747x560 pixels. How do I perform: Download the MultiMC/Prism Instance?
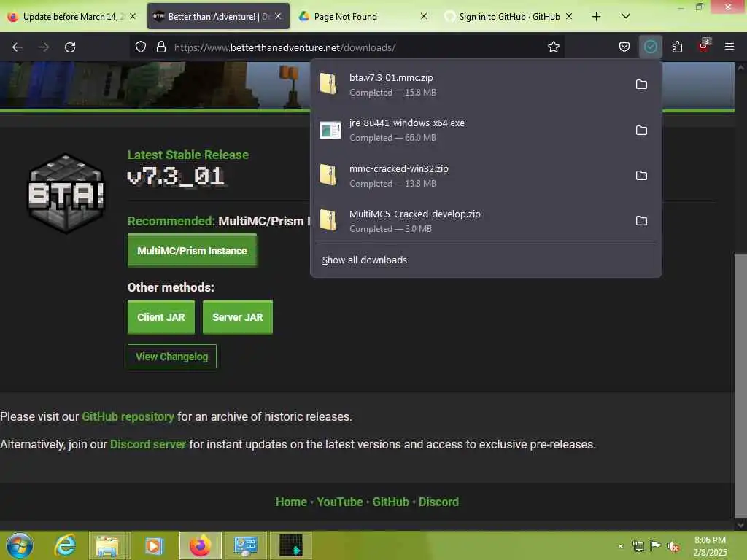coord(192,251)
